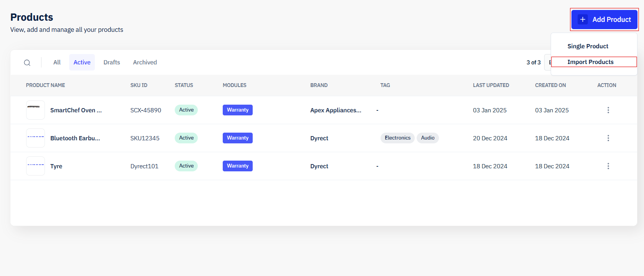Click Warranty module badge for Bluetooth Earbuds
This screenshot has width=644, height=276.
pos(238,138)
